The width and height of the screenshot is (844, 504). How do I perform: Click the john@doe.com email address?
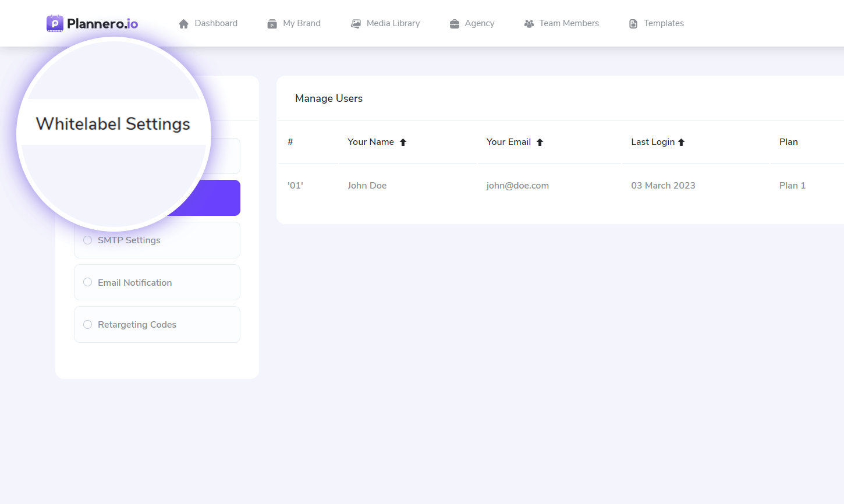(517, 186)
